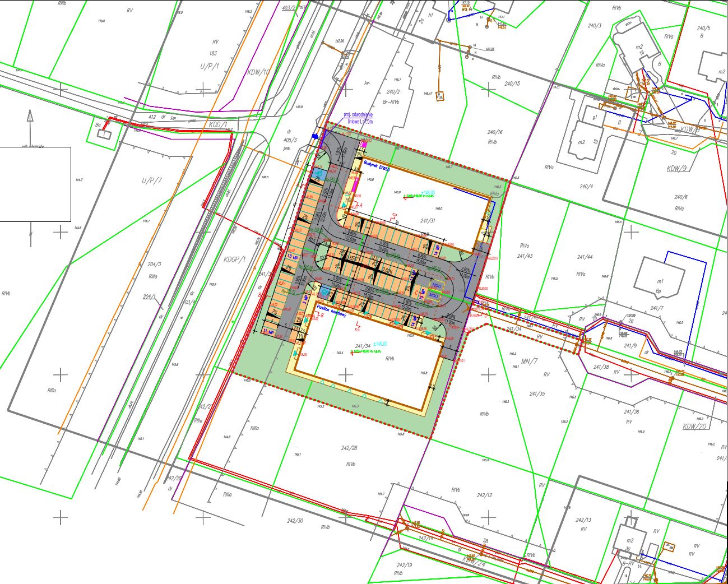Screen dimensions: 728x584
Task: Select parcel number "240/15"
Action: click(512, 84)
